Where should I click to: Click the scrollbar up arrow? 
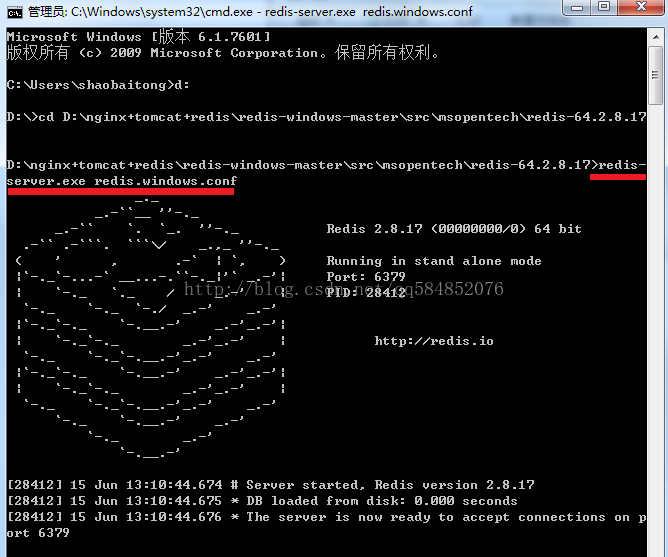[x=656, y=38]
